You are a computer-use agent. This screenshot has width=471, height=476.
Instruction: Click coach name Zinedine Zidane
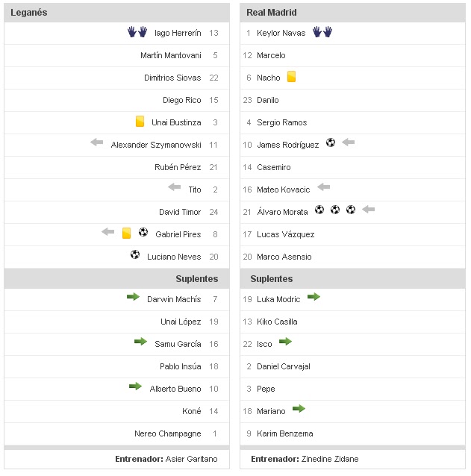pyautogui.click(x=330, y=459)
